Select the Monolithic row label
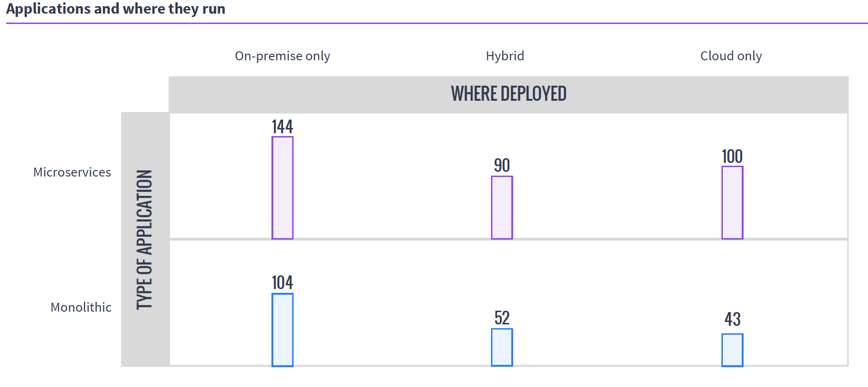 pyautogui.click(x=81, y=307)
